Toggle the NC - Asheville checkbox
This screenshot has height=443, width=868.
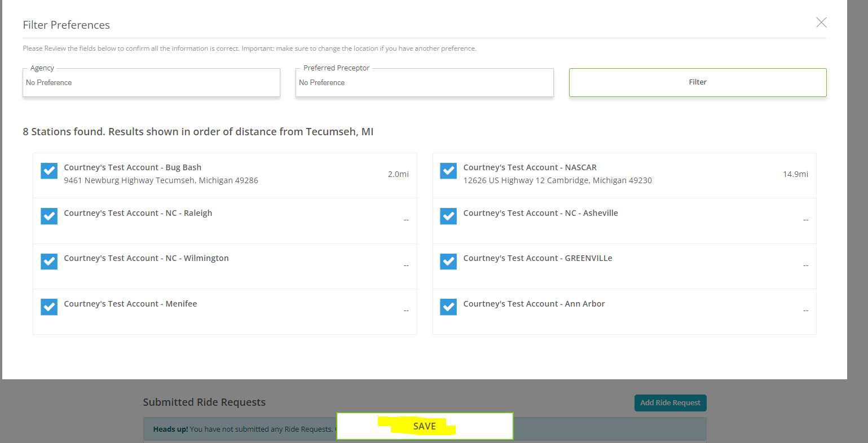pyautogui.click(x=448, y=216)
